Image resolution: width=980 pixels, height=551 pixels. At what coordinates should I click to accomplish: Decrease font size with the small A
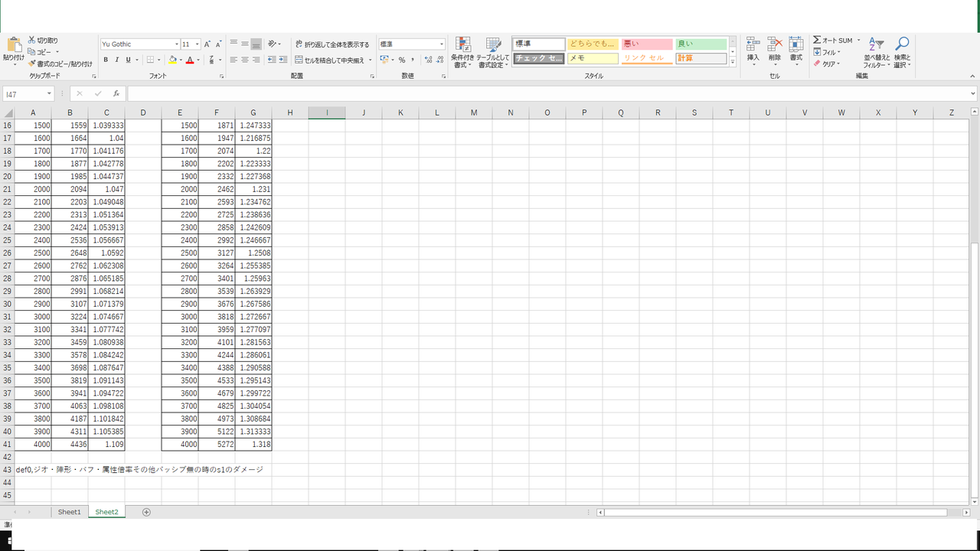[x=218, y=44]
